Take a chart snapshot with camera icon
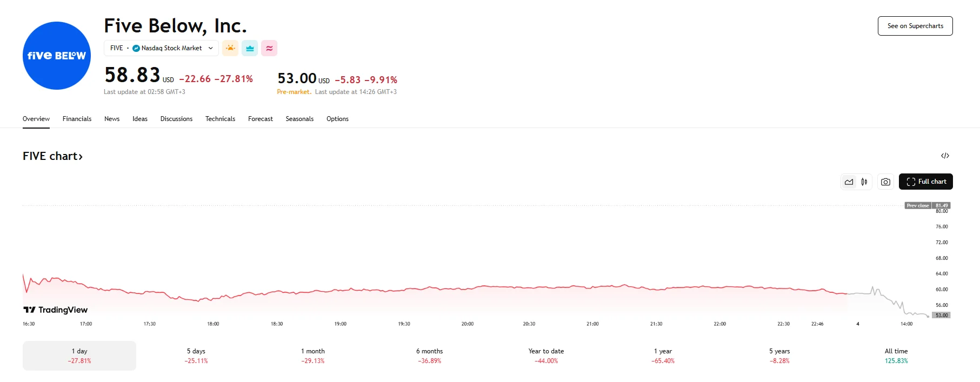Screen dimensions: 980x382 coord(885,182)
